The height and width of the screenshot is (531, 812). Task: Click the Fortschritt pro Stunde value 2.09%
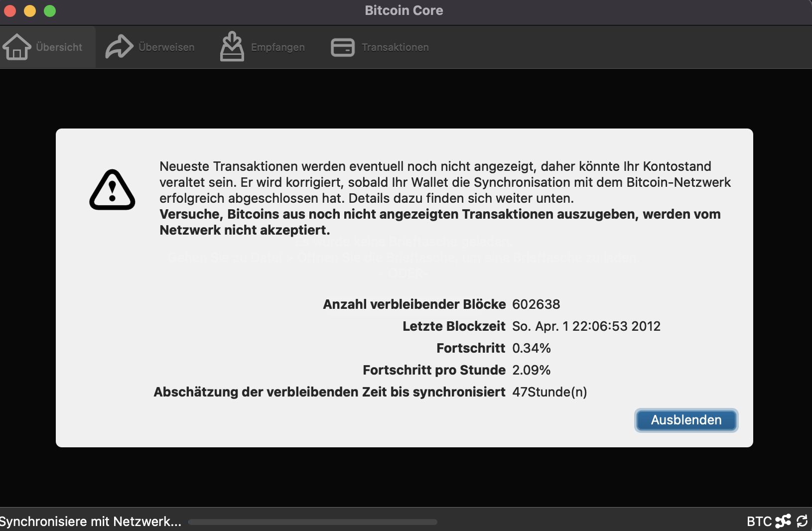click(532, 370)
